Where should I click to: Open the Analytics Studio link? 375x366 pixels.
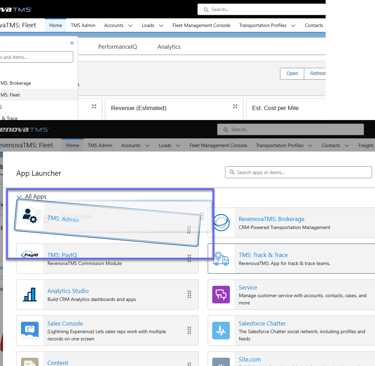pos(68,291)
